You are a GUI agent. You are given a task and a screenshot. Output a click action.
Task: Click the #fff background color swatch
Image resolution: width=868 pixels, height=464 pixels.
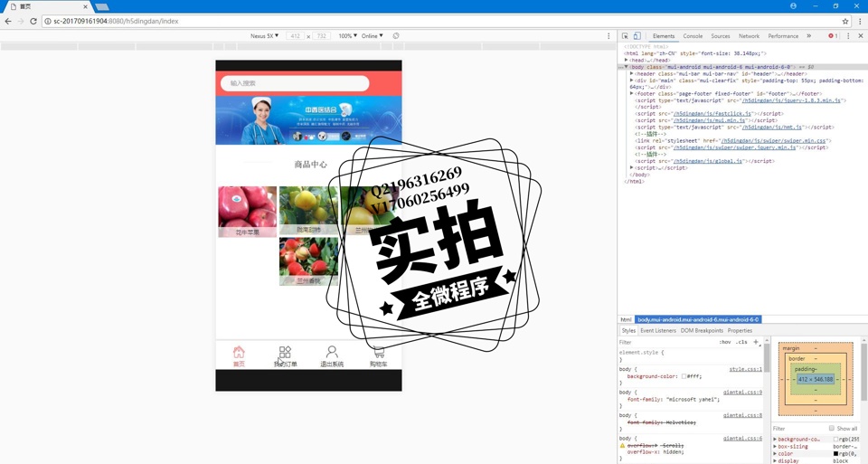(684, 375)
